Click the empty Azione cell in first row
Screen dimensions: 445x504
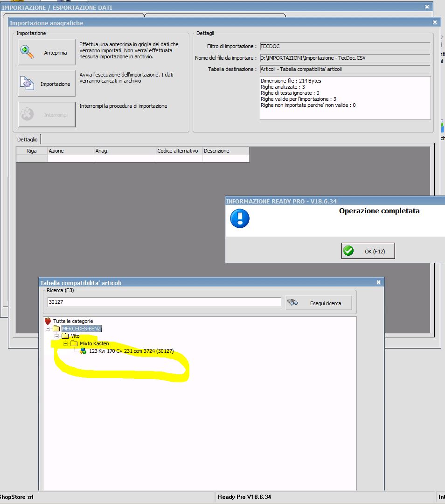(x=70, y=158)
